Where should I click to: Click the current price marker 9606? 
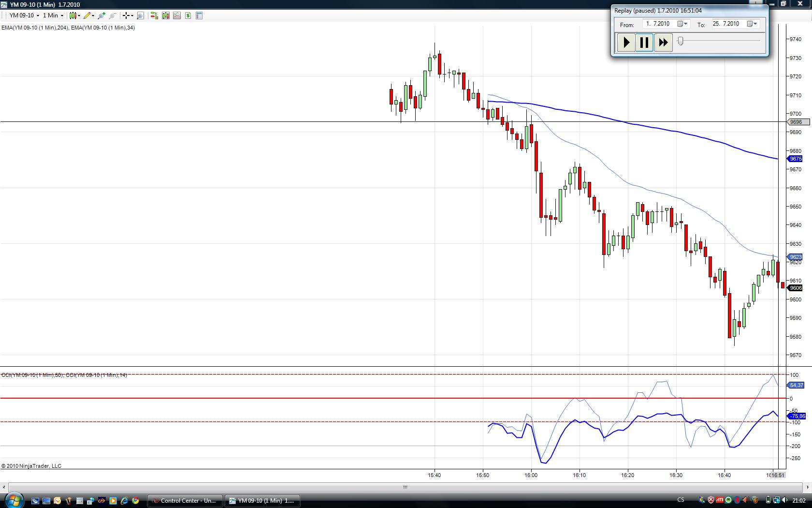click(795, 288)
